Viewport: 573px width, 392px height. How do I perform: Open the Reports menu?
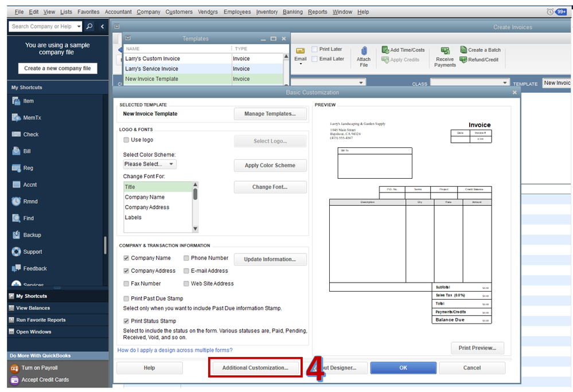tap(318, 12)
